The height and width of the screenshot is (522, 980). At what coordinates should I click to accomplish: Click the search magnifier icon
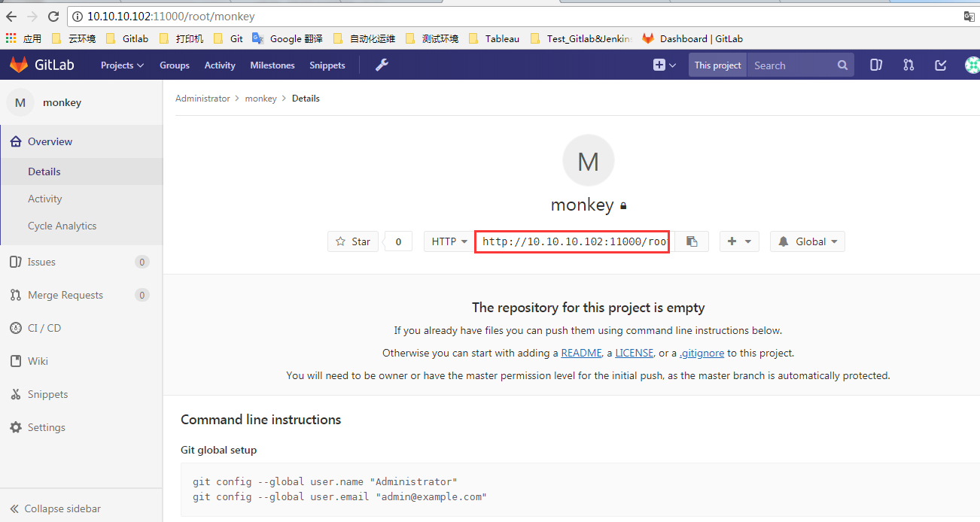tap(842, 65)
